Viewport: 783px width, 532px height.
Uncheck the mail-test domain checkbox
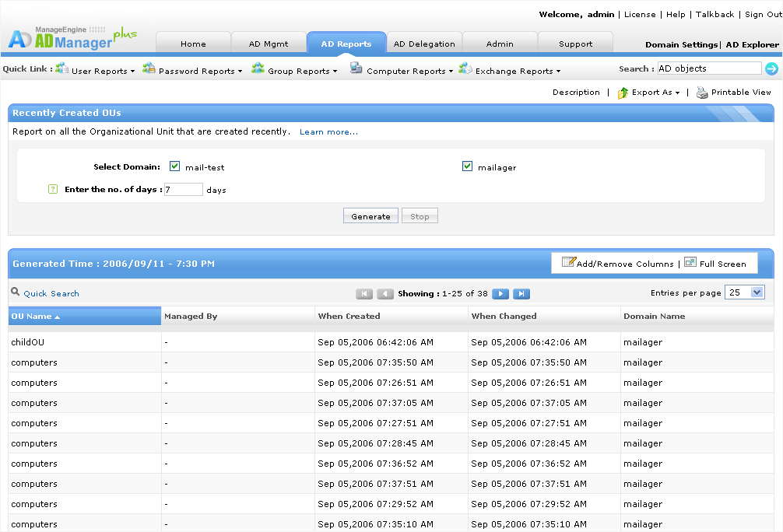(x=174, y=166)
